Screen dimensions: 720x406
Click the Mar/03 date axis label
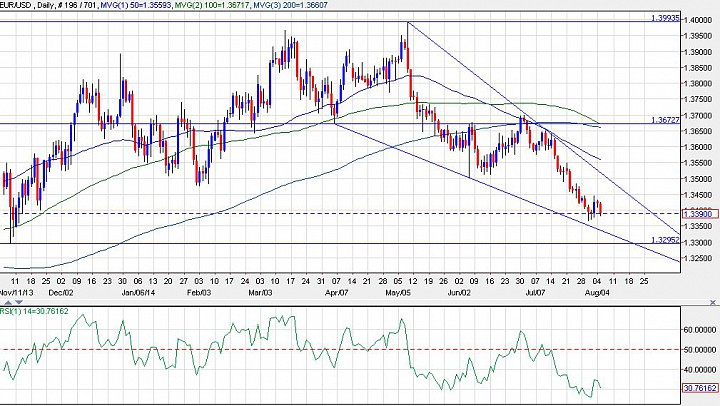(x=260, y=293)
